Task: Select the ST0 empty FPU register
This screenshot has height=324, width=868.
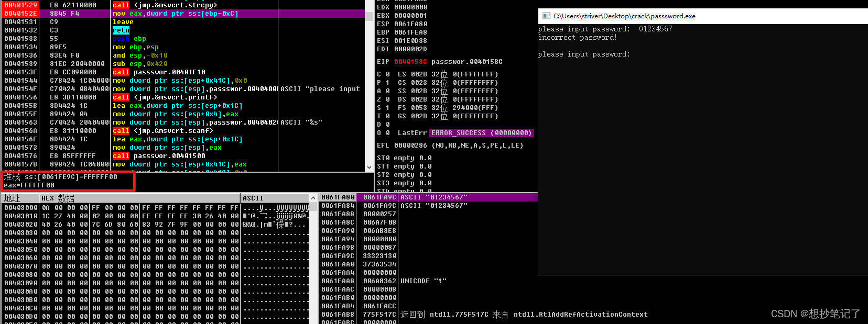Action: click(404, 158)
